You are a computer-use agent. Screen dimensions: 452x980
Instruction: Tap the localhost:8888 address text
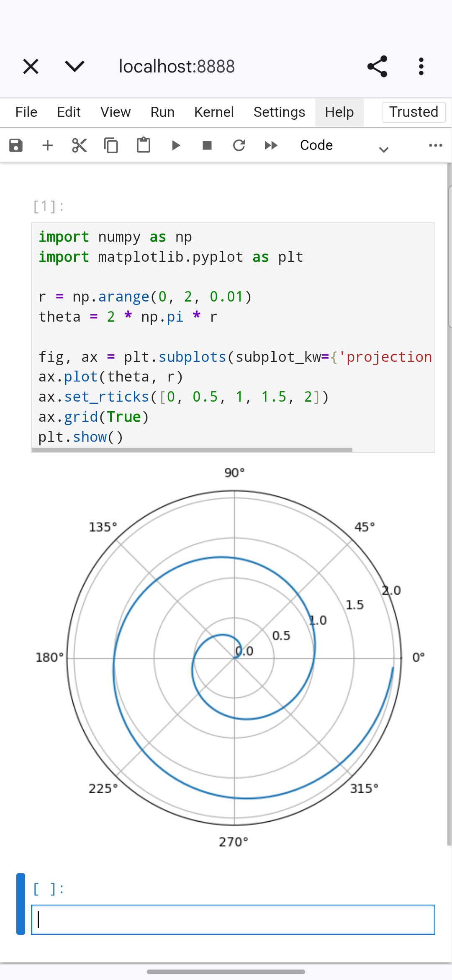point(177,67)
